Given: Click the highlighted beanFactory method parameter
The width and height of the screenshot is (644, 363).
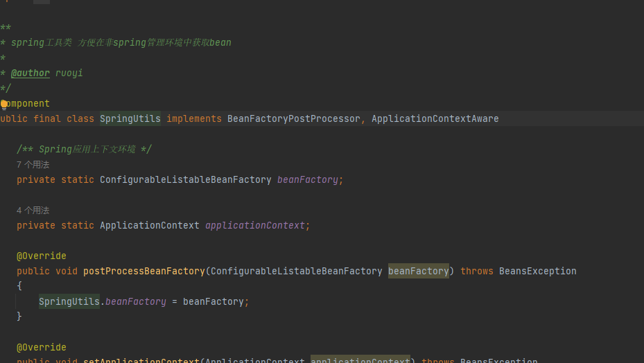Looking at the screenshot, I should 418,272.
